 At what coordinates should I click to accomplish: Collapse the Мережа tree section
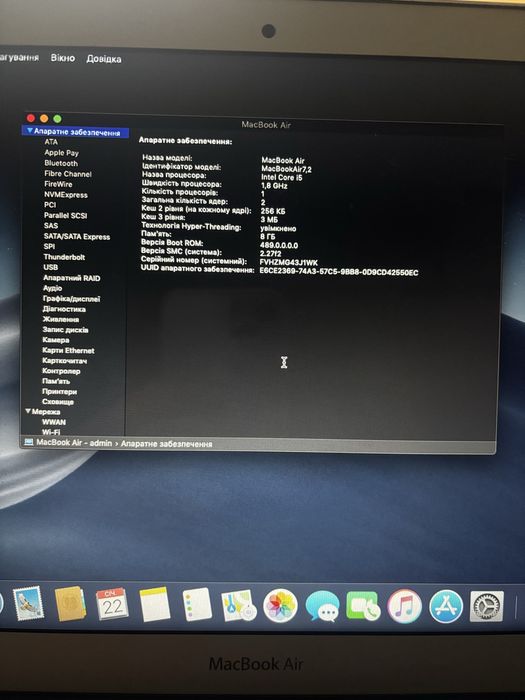(x=28, y=411)
